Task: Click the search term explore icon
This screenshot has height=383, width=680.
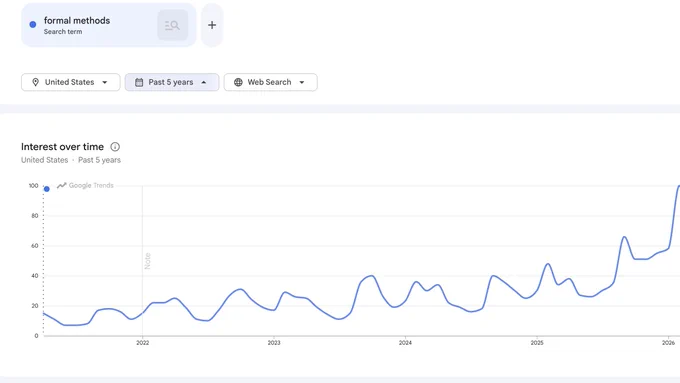Action: point(173,25)
